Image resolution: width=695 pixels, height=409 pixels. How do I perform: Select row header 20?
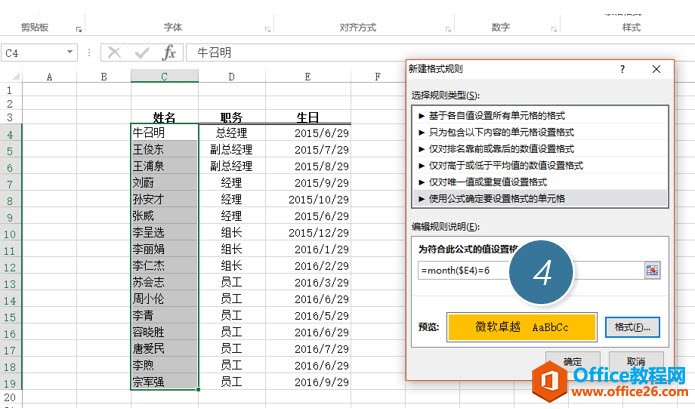pos(10,397)
